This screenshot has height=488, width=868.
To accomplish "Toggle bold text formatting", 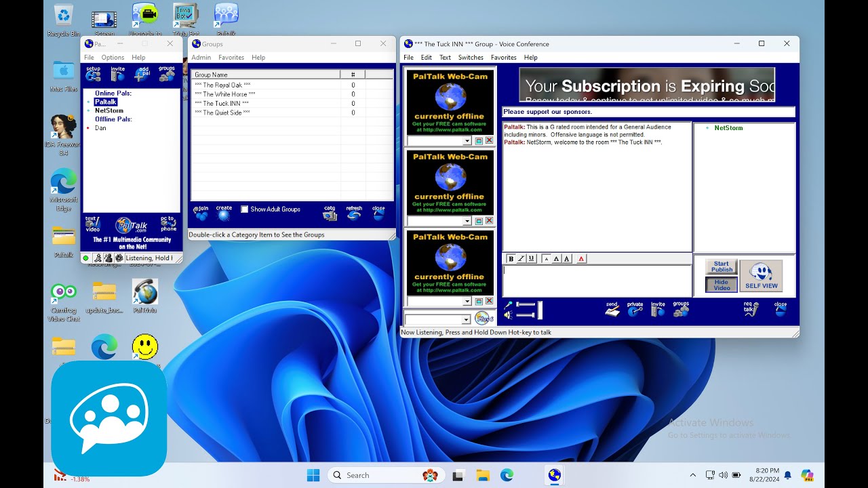I will pyautogui.click(x=511, y=259).
